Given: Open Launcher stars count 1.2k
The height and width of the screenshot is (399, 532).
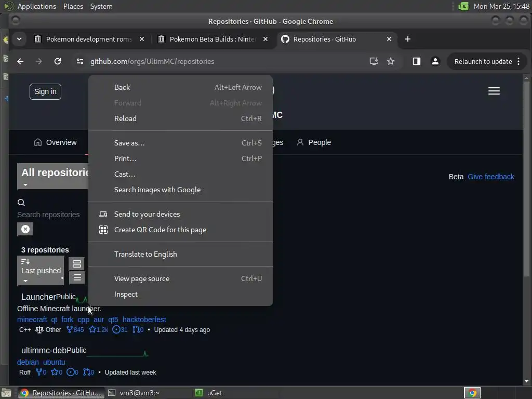Looking at the screenshot, I should click(98, 330).
